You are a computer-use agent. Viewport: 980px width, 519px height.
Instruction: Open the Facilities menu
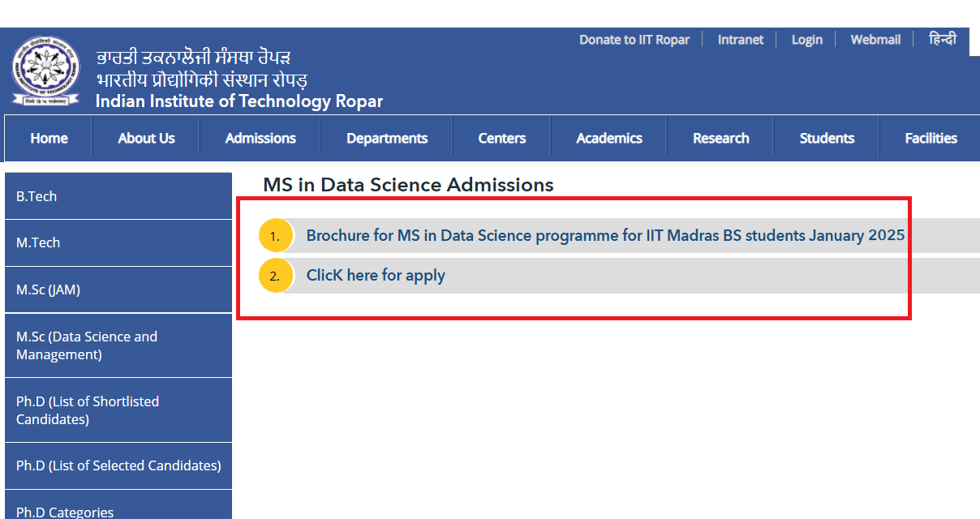931,138
